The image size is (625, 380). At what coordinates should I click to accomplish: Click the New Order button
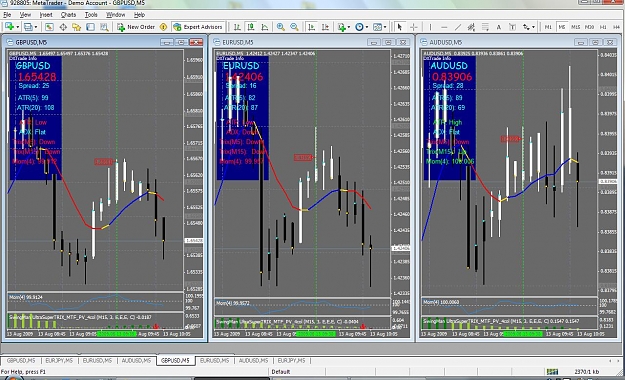pyautogui.click(x=136, y=27)
